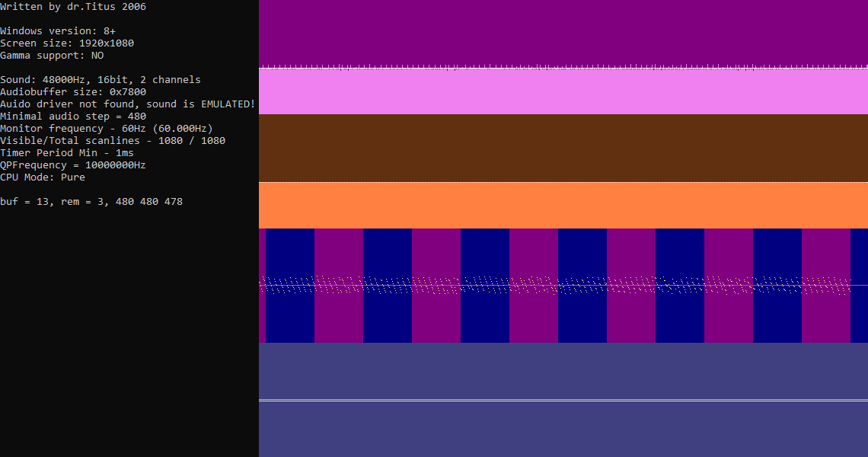The width and height of the screenshot is (868, 457).
Task: Click the Visible/Total scanlines line
Action: [113, 141]
